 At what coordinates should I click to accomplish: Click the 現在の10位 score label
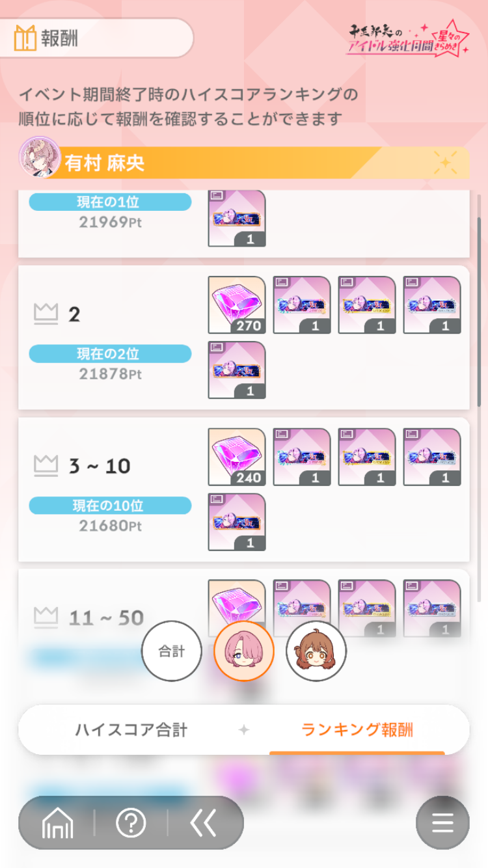(110, 506)
